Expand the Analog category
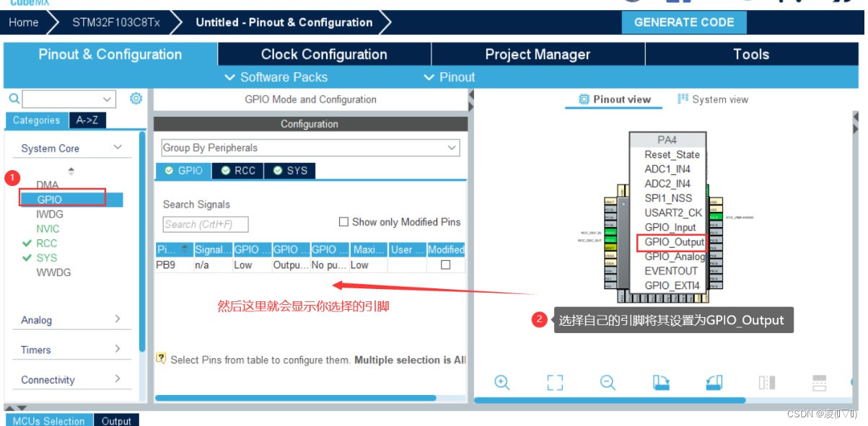Viewport: 868px width, 426px height. pyautogui.click(x=118, y=319)
